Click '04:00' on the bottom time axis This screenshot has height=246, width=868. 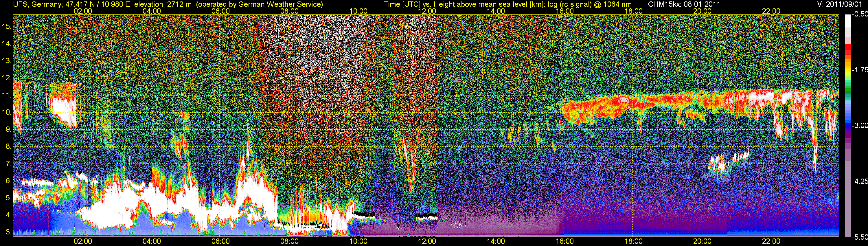152,241
